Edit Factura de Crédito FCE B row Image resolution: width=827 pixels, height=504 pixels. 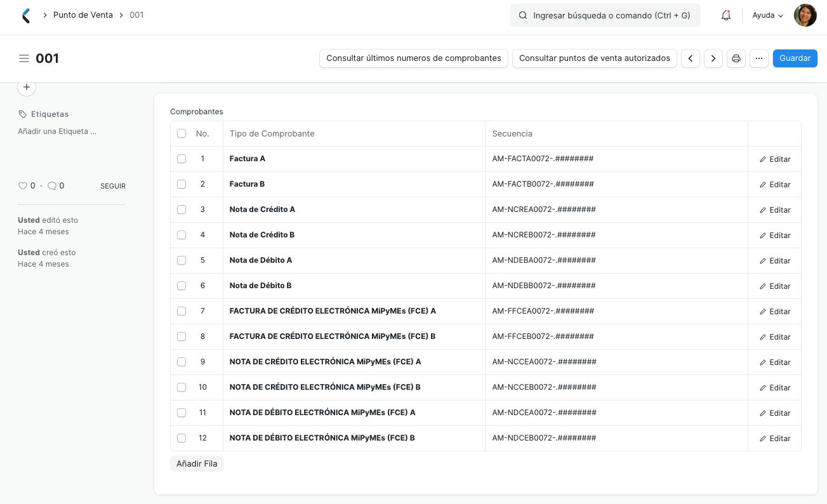(x=775, y=337)
